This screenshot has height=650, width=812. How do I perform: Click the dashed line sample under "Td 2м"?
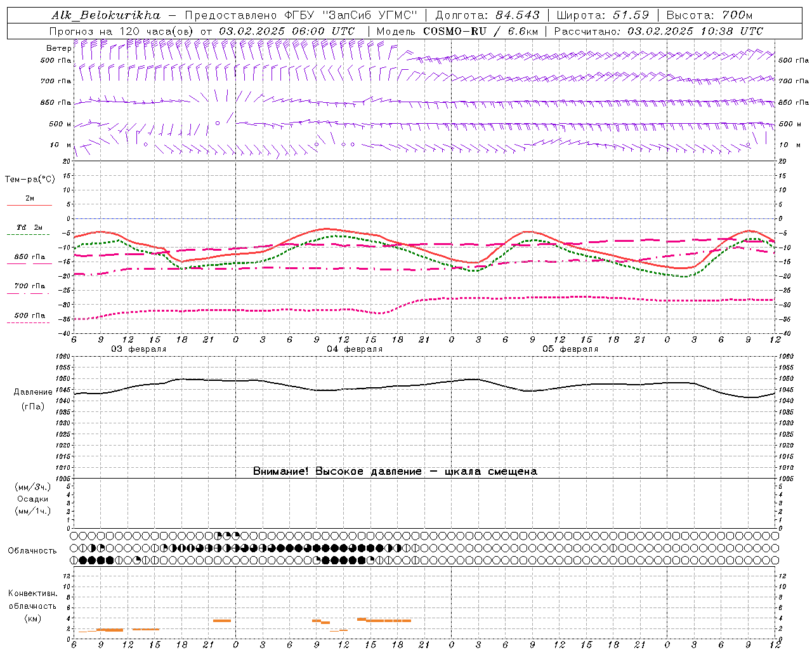click(x=28, y=235)
